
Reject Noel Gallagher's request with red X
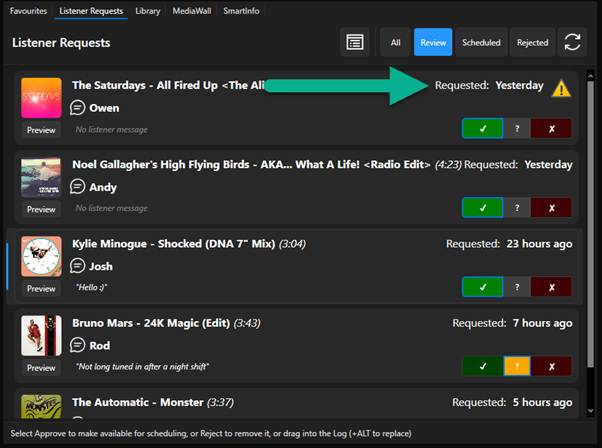551,208
